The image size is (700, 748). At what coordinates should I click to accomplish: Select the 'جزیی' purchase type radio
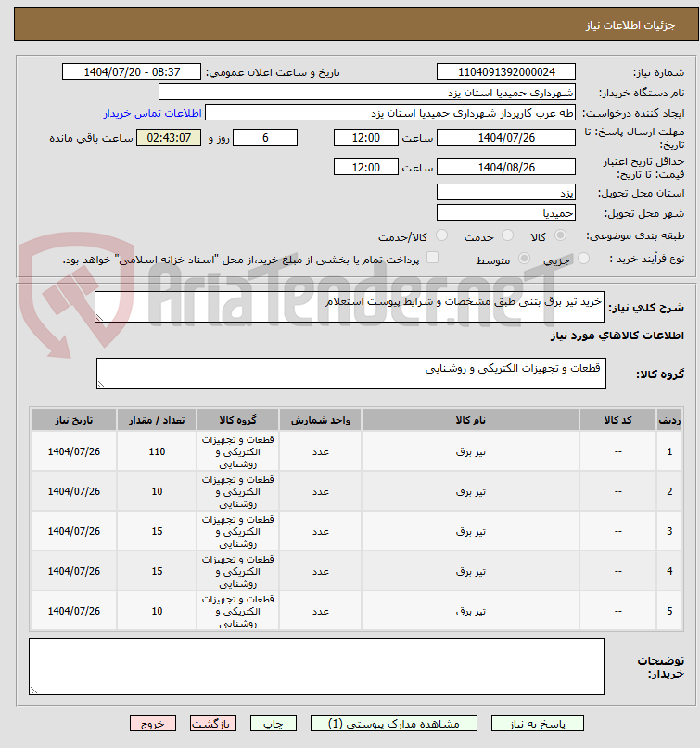click(x=583, y=258)
